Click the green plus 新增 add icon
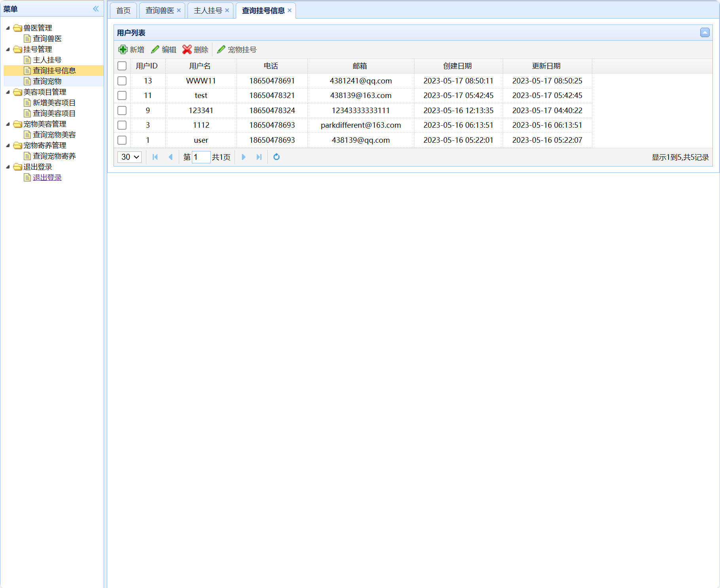The width and height of the screenshot is (720, 588). pos(123,49)
